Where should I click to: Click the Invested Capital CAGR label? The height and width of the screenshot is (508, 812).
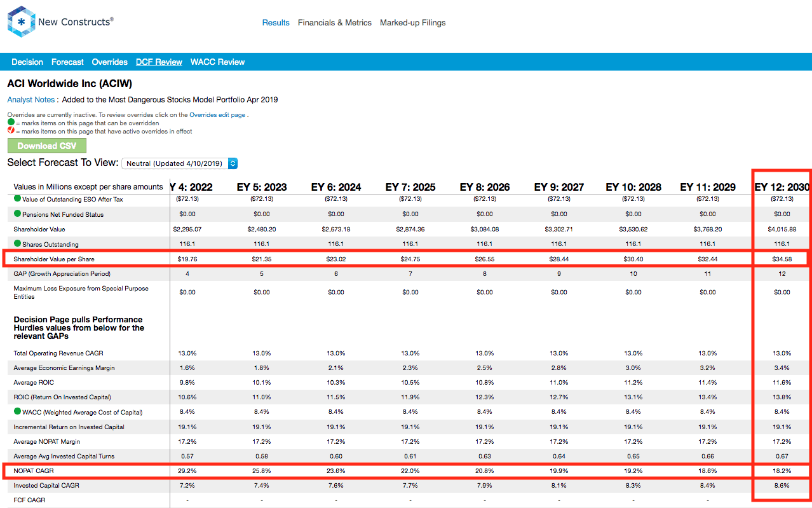pos(45,486)
